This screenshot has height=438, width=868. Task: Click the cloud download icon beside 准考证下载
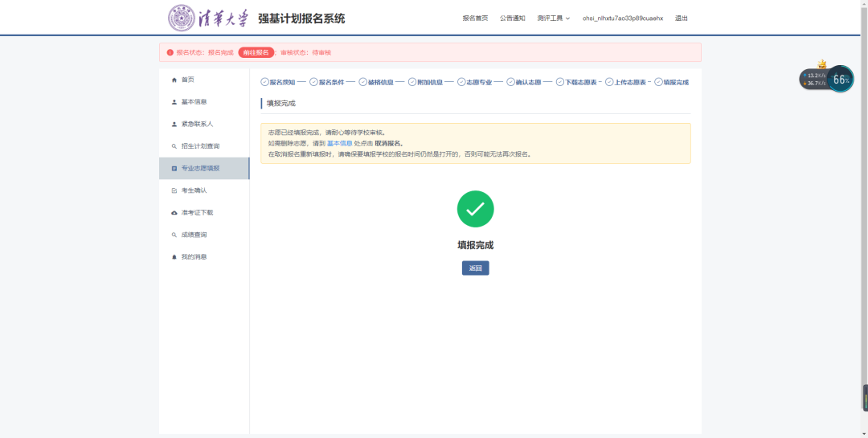tap(174, 213)
